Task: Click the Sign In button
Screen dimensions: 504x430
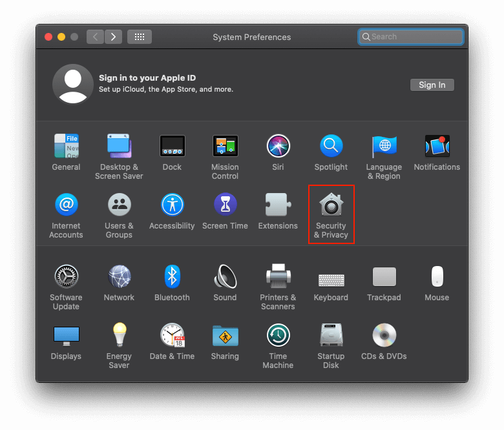Action: [432, 85]
